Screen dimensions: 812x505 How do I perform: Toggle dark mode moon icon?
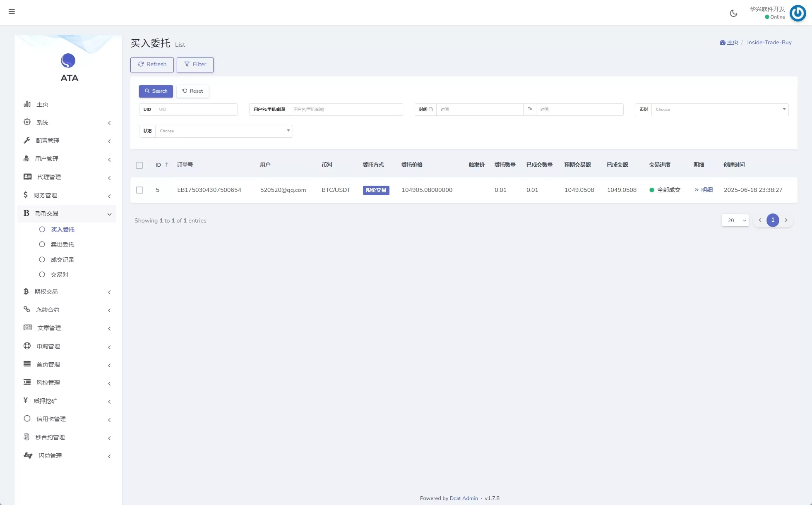733,13
